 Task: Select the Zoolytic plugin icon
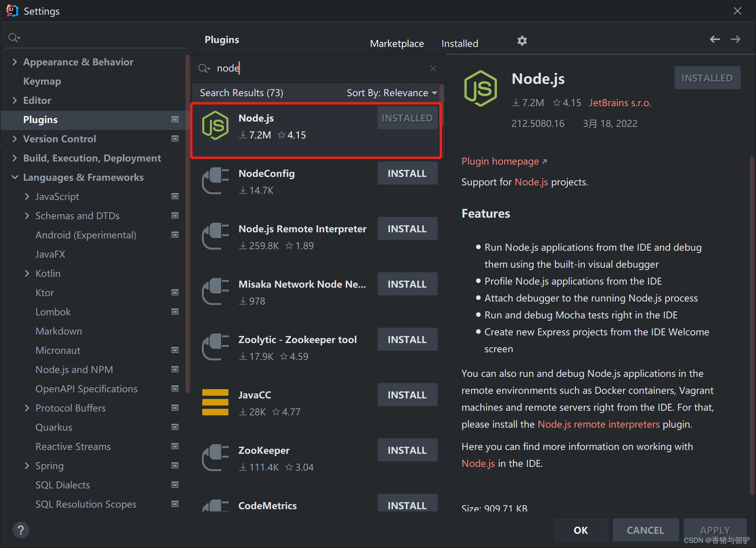pos(215,347)
